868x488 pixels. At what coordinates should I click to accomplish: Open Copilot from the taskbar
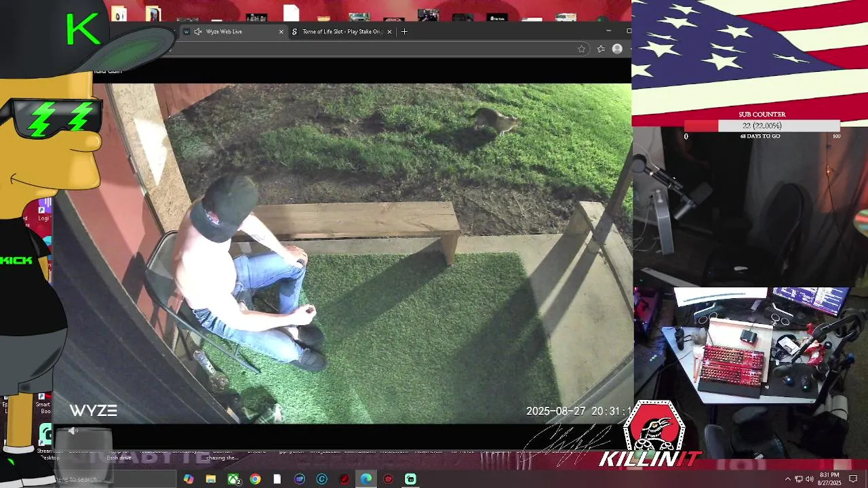point(189,479)
